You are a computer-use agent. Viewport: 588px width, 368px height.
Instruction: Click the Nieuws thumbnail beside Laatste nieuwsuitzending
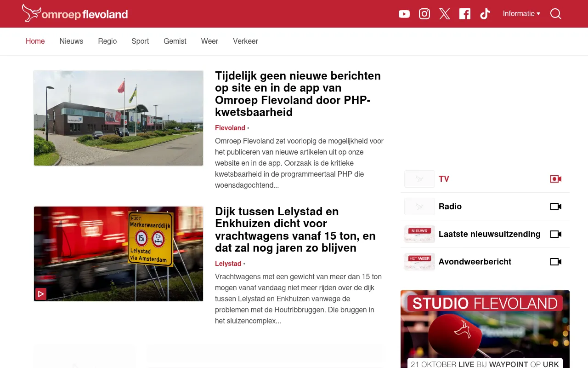tap(419, 234)
